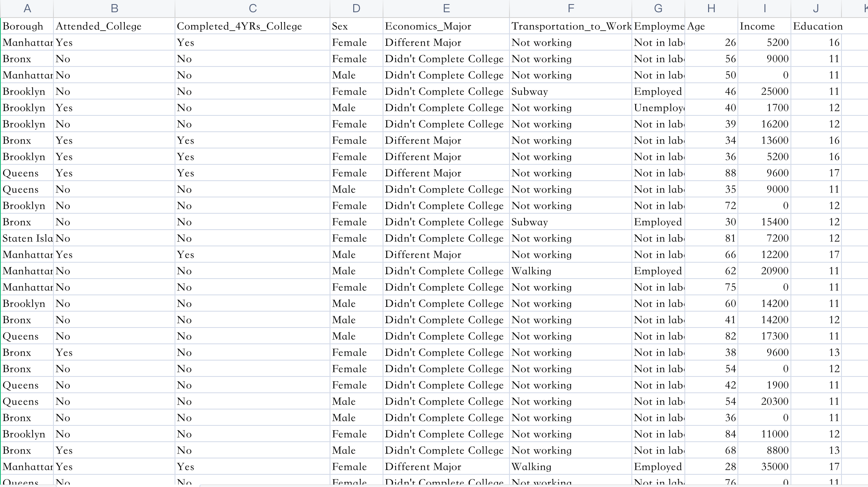Image resolution: width=868 pixels, height=487 pixels.
Task: Select column A header
Action: 27,8
